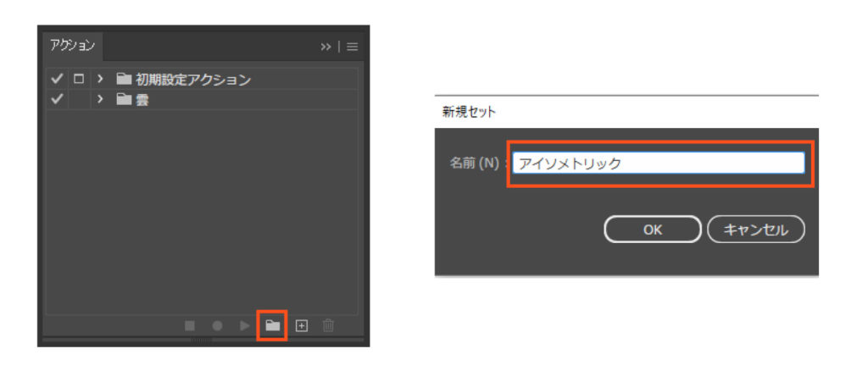
Task: Confirm the new set with OK
Action: pos(652,229)
